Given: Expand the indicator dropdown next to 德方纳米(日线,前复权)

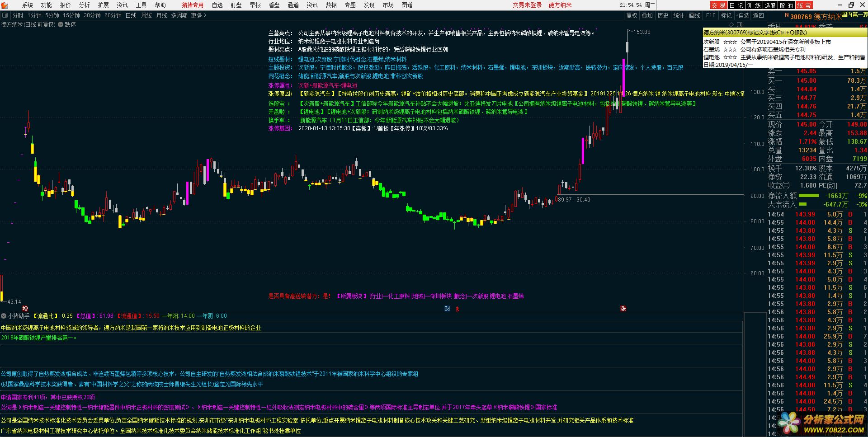Looking at the screenshot, I should (60, 24).
